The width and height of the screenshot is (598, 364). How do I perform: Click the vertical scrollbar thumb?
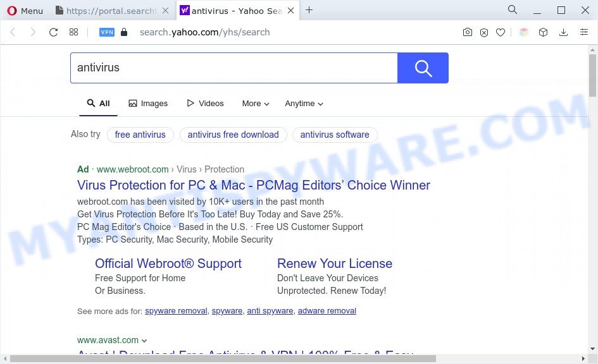tap(592, 75)
